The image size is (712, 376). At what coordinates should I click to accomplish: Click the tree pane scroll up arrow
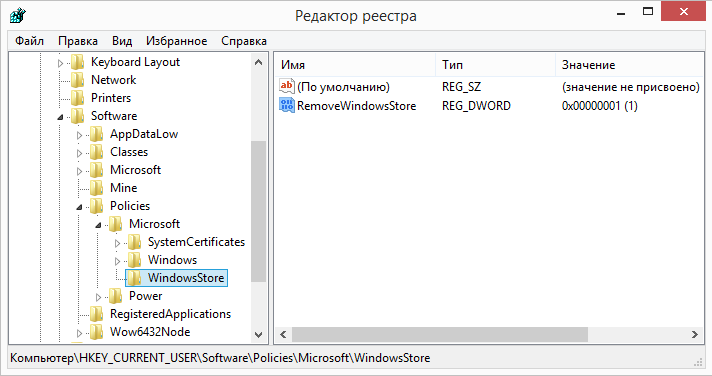[x=258, y=62]
